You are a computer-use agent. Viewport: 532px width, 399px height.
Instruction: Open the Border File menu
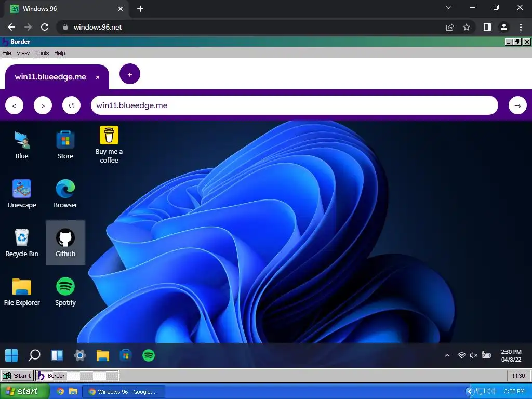coord(7,53)
